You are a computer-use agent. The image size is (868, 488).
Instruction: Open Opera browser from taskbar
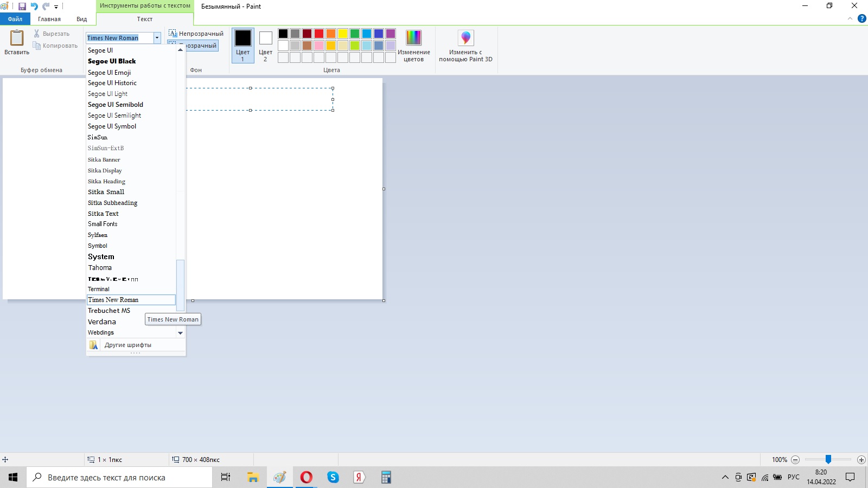click(x=307, y=477)
